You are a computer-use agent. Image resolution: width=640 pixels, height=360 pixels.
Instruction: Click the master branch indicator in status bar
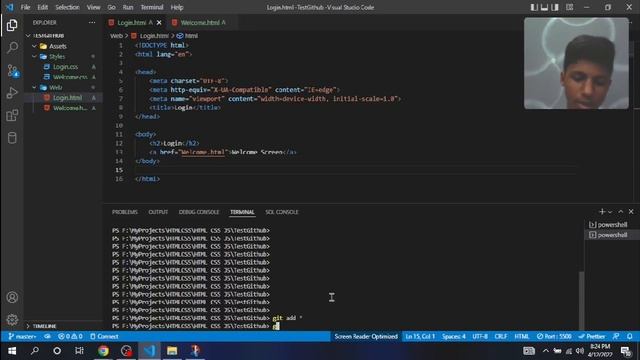click(22, 336)
